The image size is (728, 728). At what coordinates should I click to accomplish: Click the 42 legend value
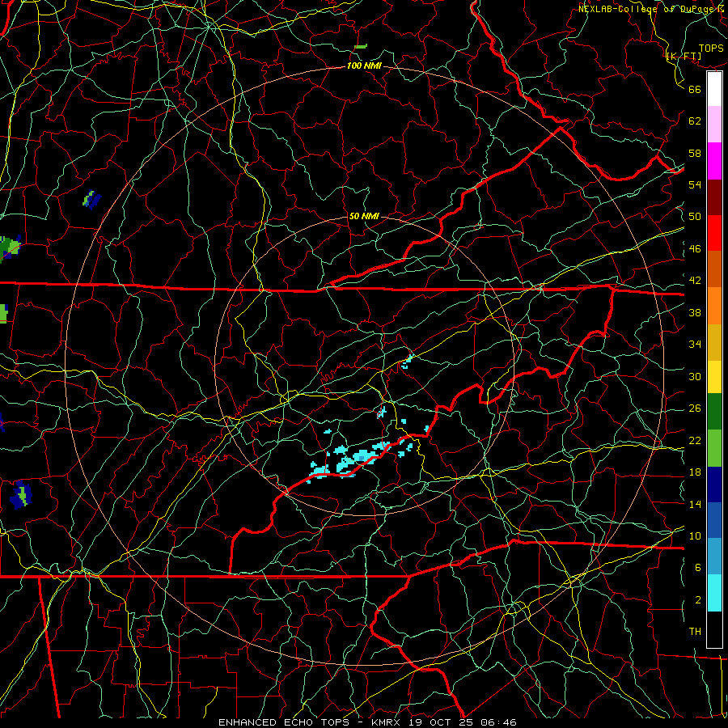695,281
